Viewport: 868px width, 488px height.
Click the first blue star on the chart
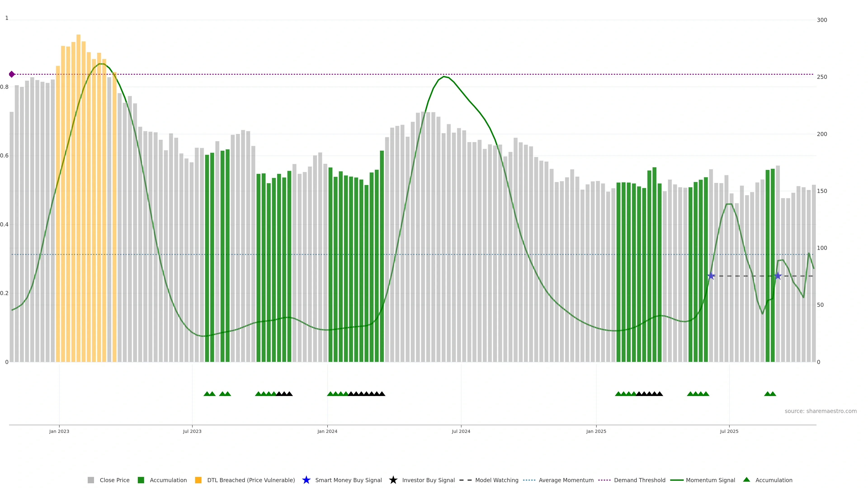pos(711,276)
